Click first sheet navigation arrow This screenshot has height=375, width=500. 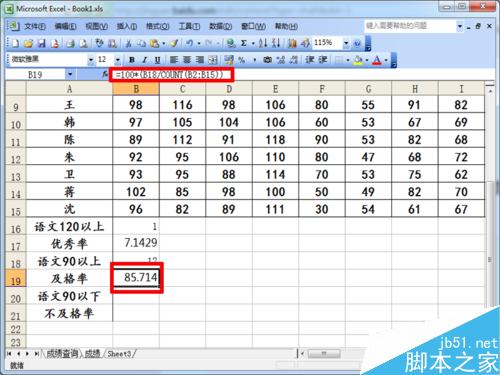(x=9, y=354)
